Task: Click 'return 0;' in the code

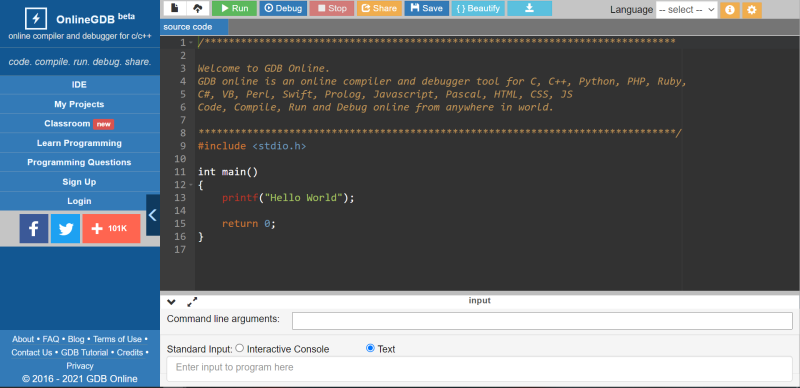Action: [x=249, y=224]
